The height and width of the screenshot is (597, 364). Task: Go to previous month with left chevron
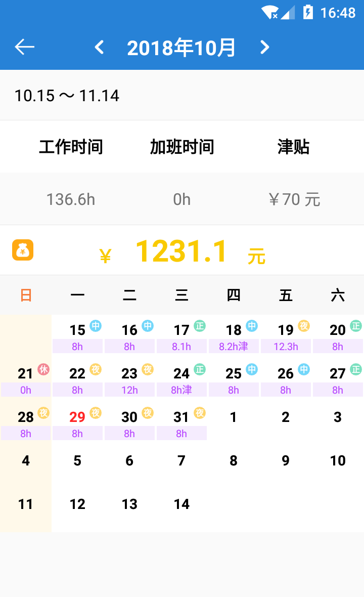pos(100,48)
